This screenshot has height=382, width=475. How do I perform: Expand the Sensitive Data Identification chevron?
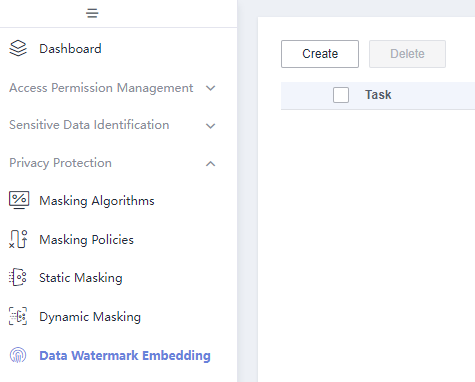pyautogui.click(x=210, y=126)
